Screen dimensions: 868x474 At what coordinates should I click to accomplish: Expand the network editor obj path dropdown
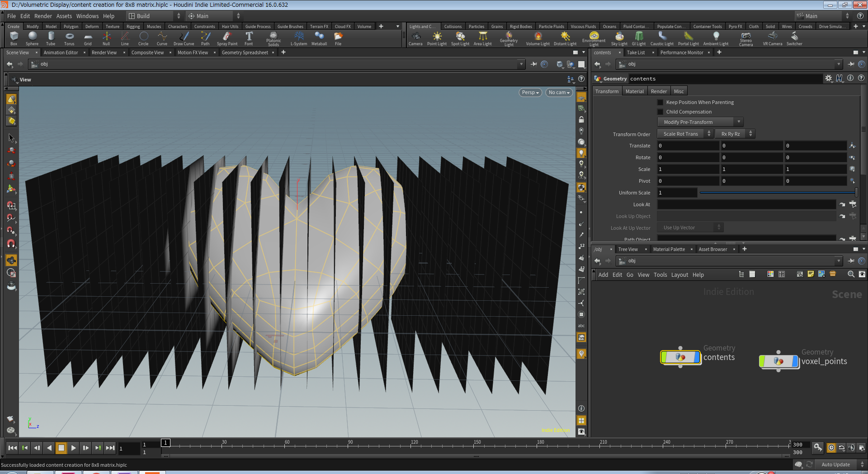839,261
